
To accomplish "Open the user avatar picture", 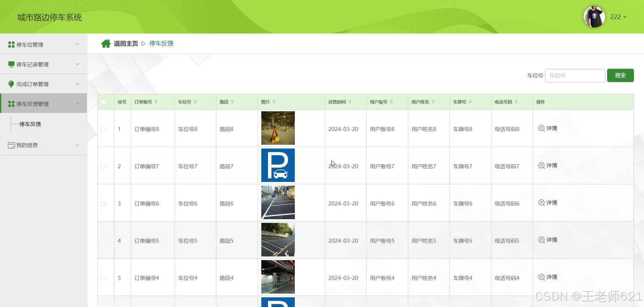I will point(594,17).
